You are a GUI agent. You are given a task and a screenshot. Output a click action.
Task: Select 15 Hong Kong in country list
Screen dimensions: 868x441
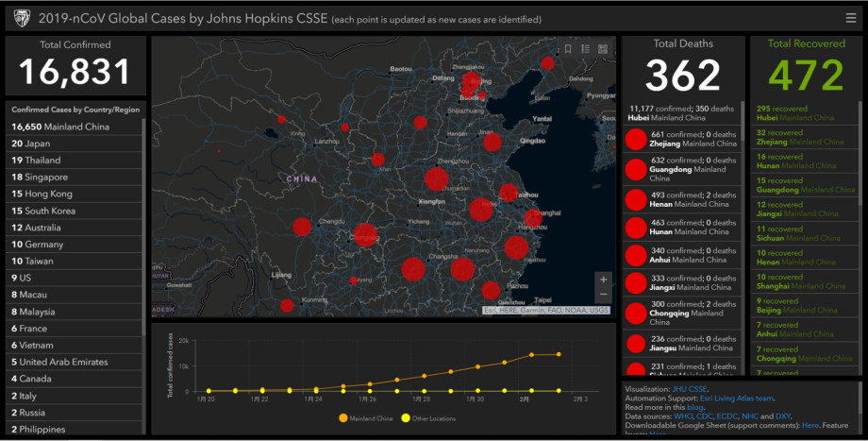pos(75,194)
